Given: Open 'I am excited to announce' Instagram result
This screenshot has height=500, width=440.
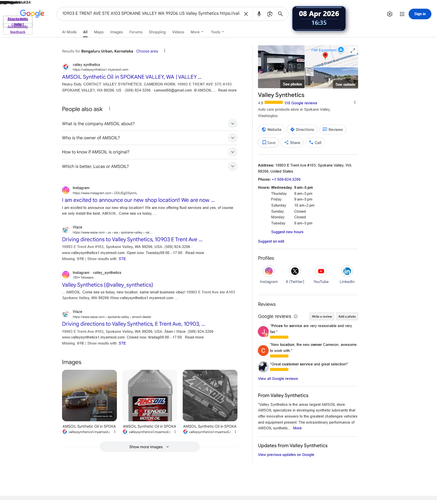Looking at the screenshot, I should 138,200.
